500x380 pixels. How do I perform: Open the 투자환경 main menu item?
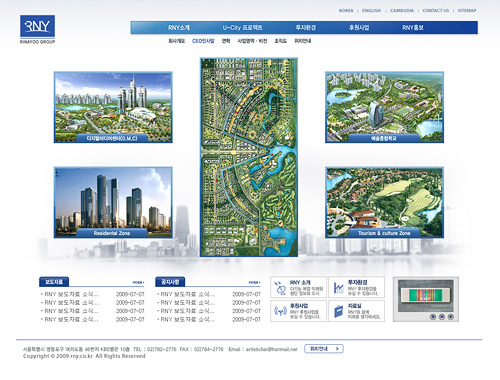[306, 28]
